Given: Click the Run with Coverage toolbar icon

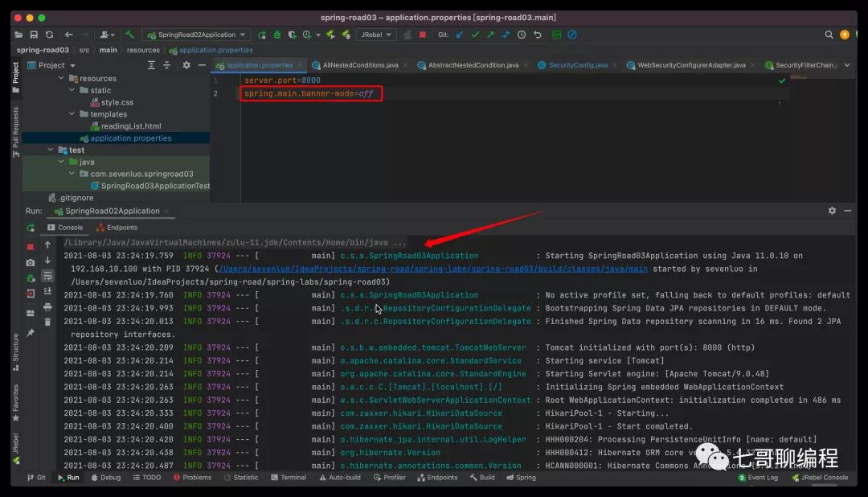Looking at the screenshot, I should coord(293,35).
